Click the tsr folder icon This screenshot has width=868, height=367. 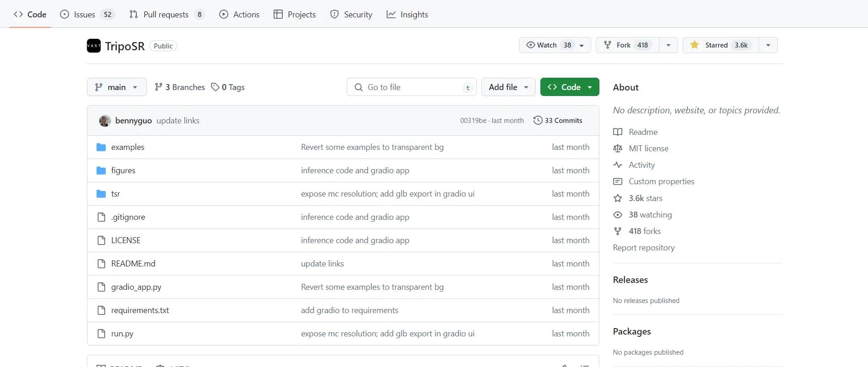(101, 194)
